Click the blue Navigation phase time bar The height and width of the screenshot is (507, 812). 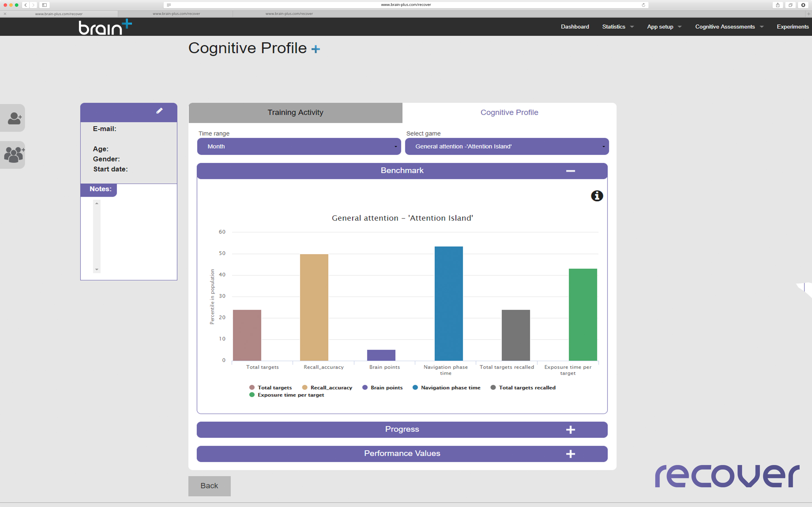(x=448, y=303)
